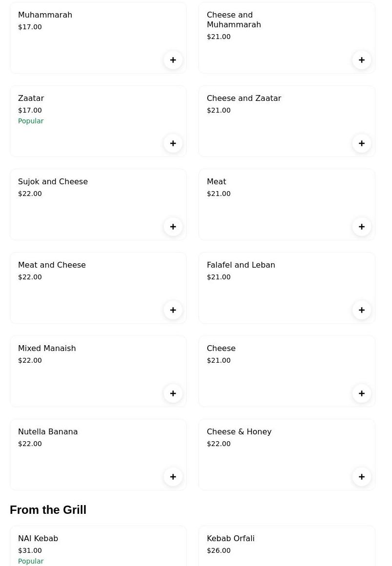
Task: Add Muhammarah to the order
Action: click(173, 60)
